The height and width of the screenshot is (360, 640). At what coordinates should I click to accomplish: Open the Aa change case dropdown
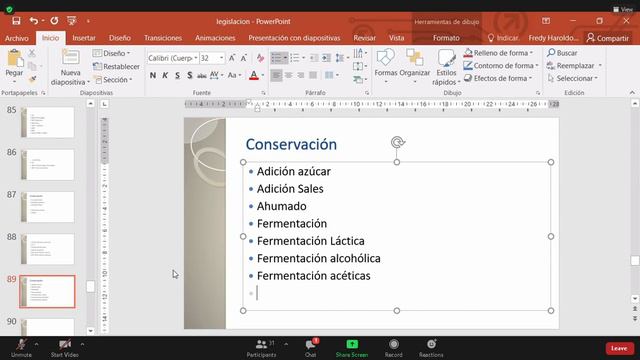click(x=234, y=75)
